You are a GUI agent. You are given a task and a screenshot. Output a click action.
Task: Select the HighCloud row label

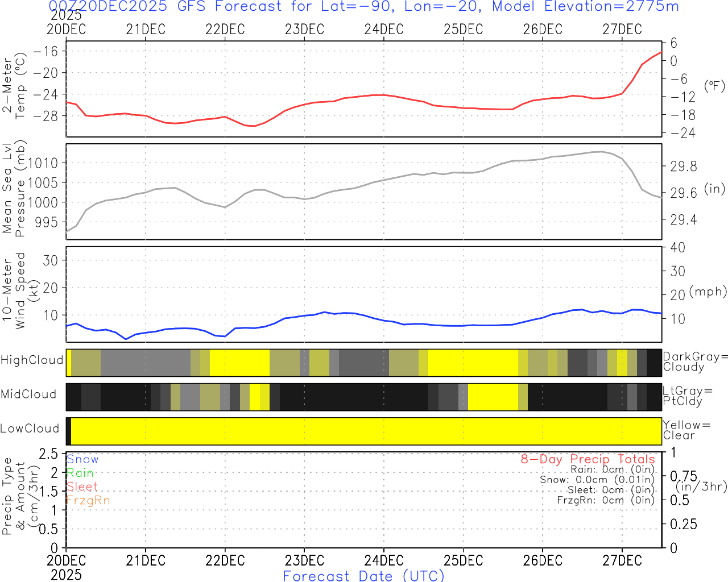[x=32, y=360]
